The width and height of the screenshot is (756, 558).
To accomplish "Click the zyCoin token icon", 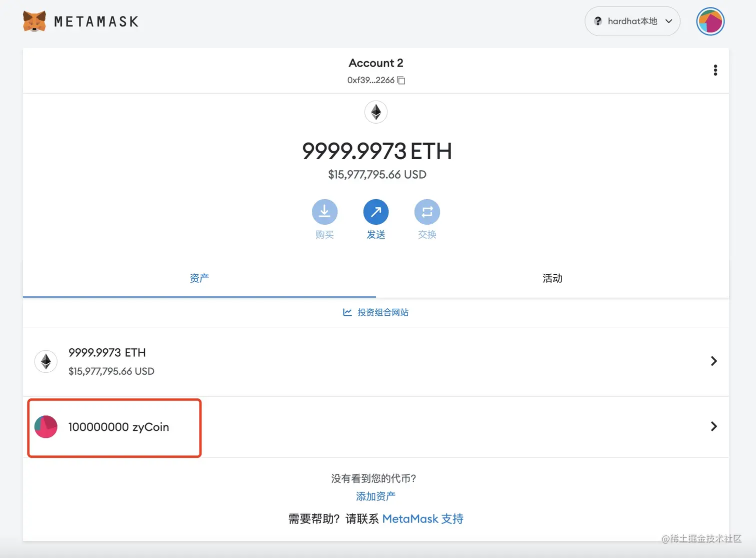I will click(x=46, y=427).
